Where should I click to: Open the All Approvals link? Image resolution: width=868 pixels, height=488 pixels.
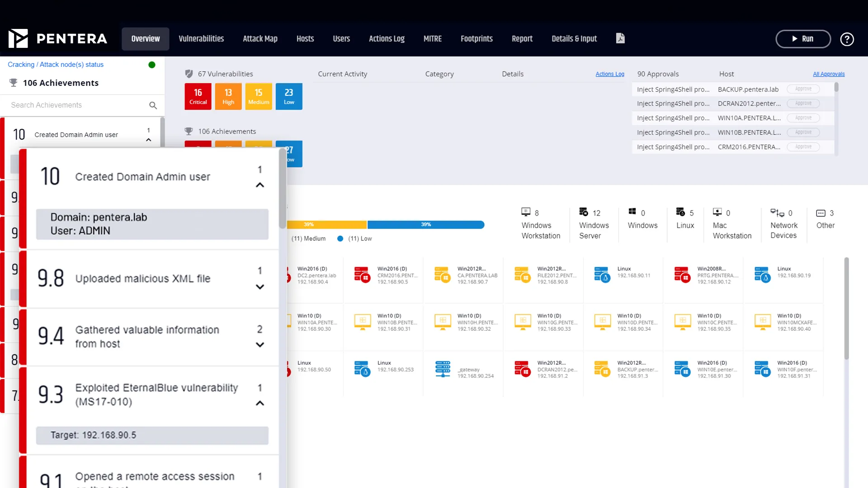829,74
